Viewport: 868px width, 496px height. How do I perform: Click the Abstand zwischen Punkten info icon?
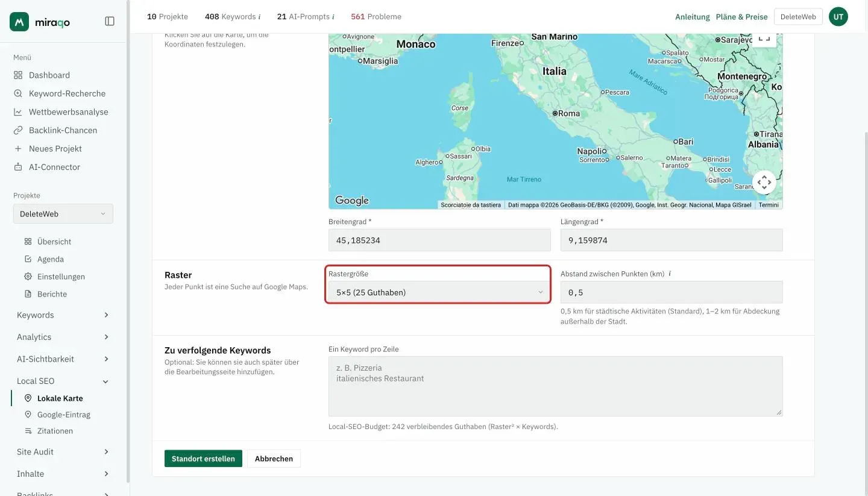(670, 274)
